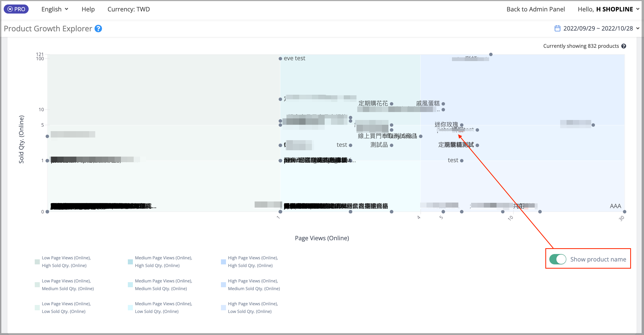Viewport: 644px width, 335px height.
Task: Click Medium Page Views, High Sold Qty swatch
Action: click(130, 262)
